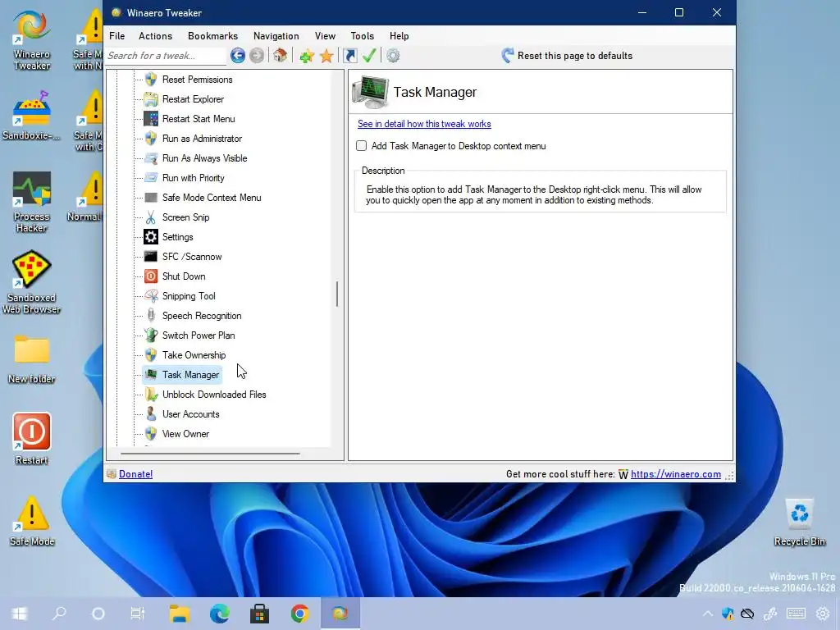Click the Restart Start Menu icon
840x630 pixels.
point(151,119)
